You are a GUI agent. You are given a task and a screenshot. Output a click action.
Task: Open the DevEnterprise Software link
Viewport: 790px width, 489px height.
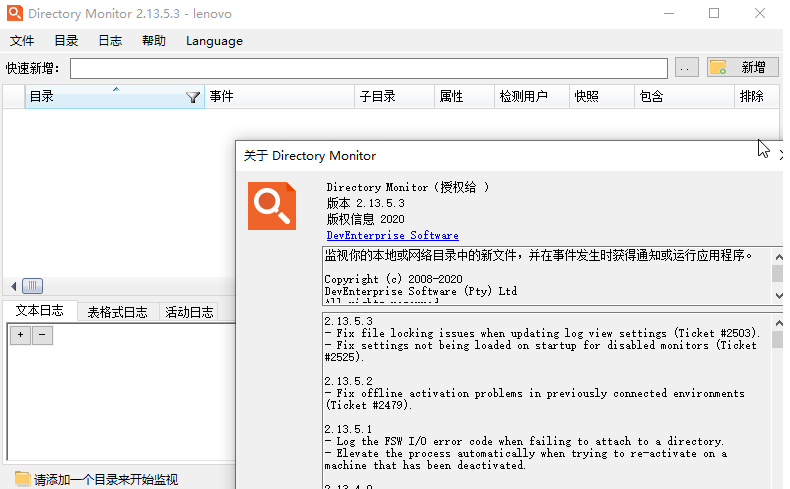pos(392,235)
